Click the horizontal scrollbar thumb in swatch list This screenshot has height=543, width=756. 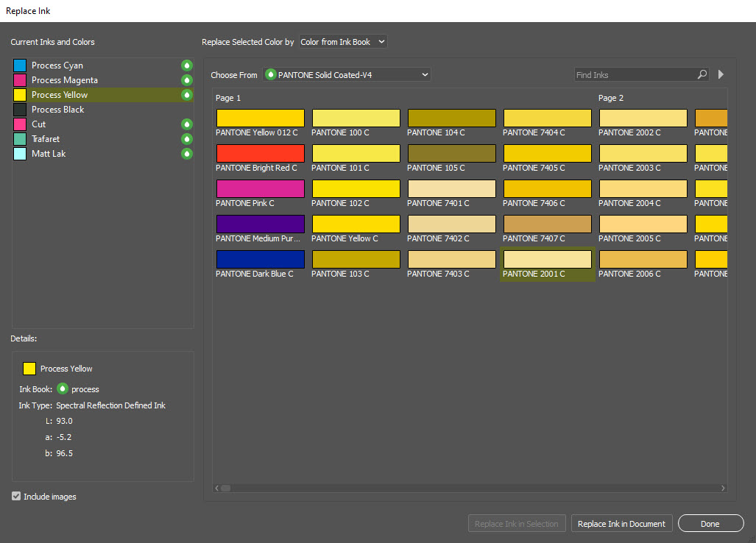225,488
